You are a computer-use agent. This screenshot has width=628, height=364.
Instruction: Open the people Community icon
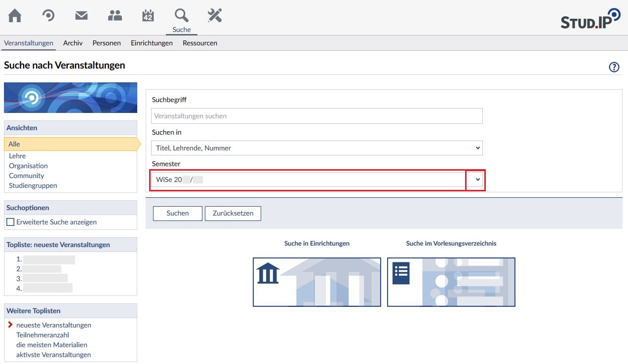(115, 16)
